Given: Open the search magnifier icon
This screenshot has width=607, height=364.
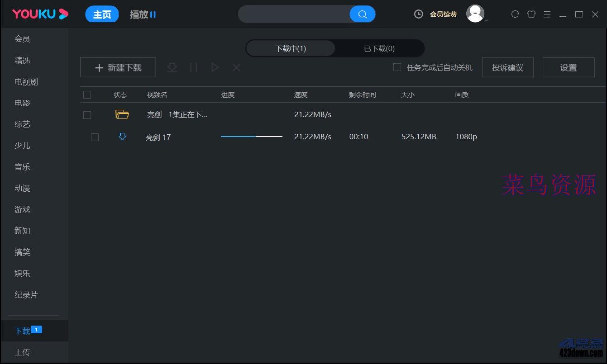Looking at the screenshot, I should 362,14.
